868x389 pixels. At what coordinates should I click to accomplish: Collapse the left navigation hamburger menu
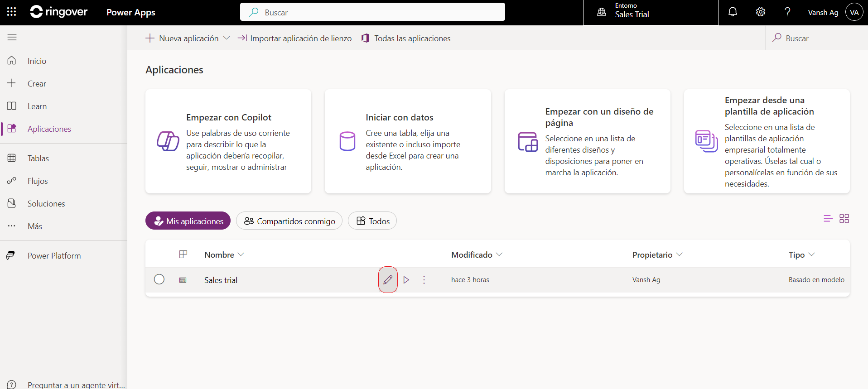12,37
